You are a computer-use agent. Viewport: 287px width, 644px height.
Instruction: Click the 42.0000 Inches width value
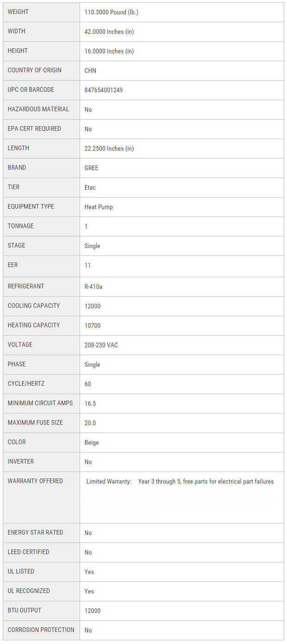click(109, 32)
